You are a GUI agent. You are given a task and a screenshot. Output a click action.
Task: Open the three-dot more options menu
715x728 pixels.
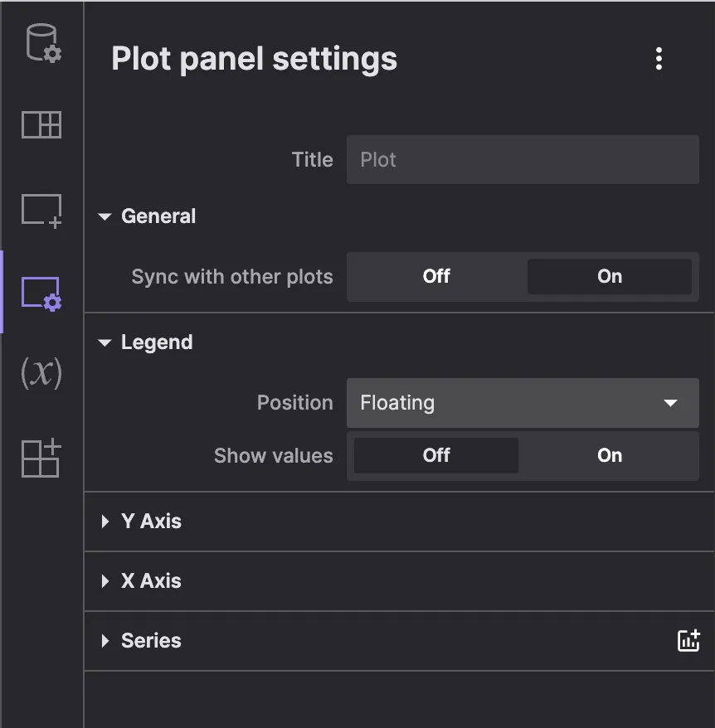(x=659, y=59)
